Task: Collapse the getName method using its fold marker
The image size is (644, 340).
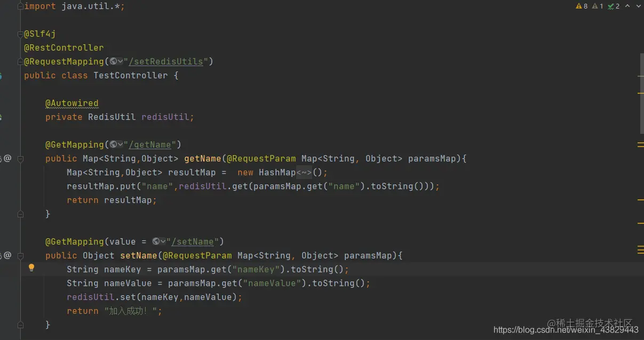Action: click(x=20, y=159)
